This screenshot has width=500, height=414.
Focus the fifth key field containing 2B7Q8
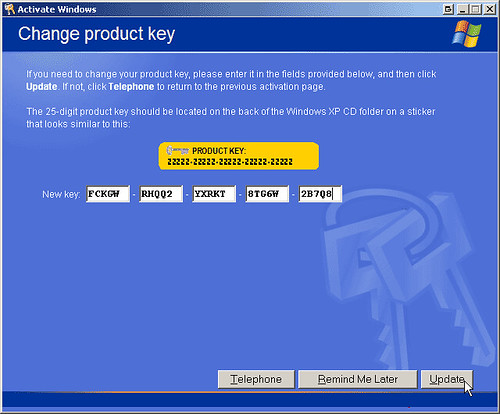(x=320, y=194)
